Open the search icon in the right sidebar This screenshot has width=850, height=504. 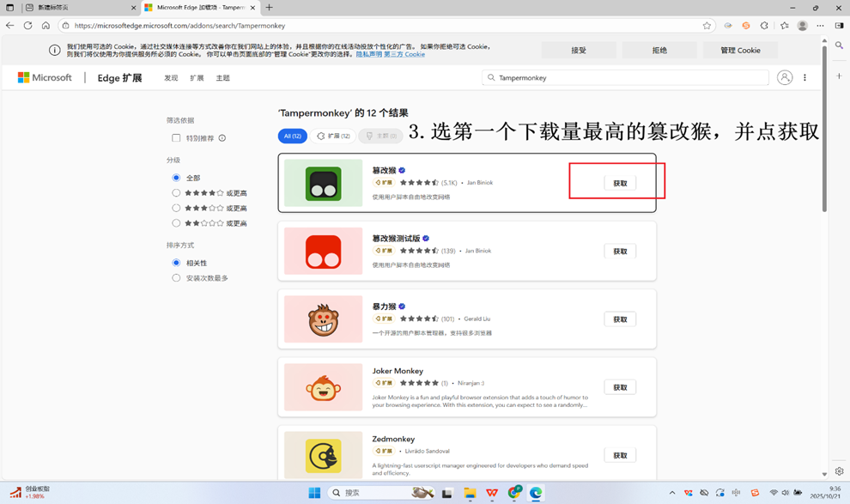pos(840,45)
